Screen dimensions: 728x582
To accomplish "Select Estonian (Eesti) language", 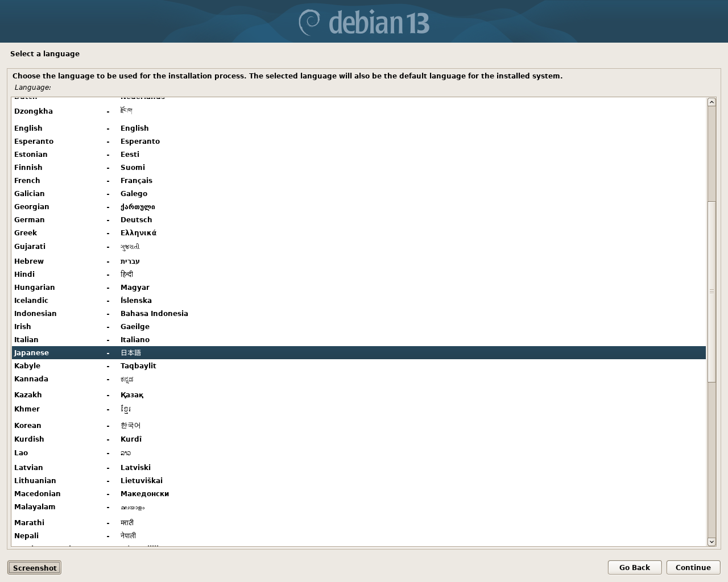I will click(359, 155).
